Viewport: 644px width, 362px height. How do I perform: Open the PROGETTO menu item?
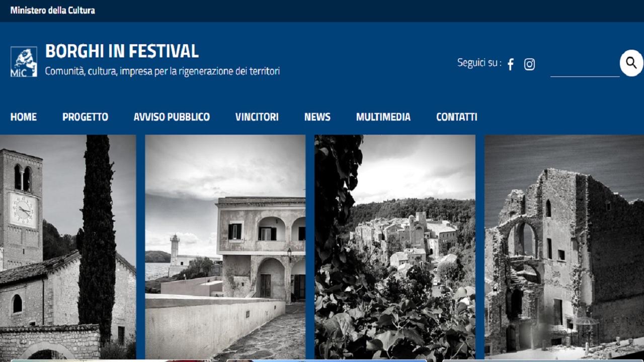[x=85, y=117]
